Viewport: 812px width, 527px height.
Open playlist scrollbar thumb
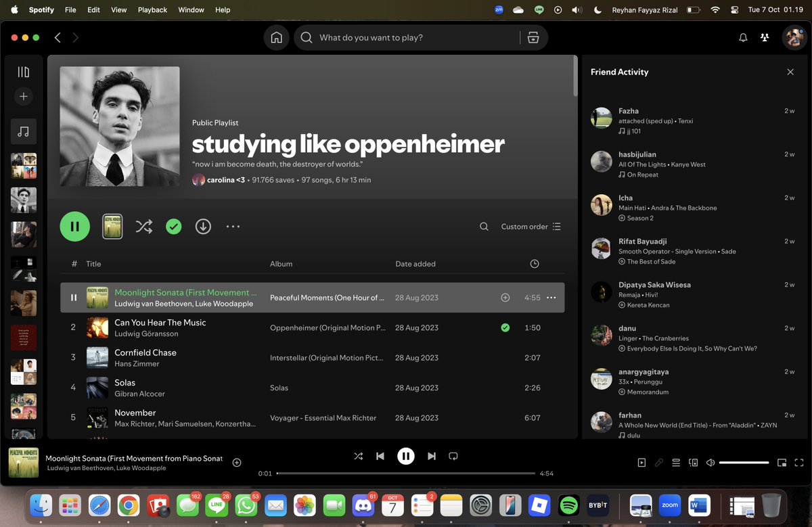point(576,76)
